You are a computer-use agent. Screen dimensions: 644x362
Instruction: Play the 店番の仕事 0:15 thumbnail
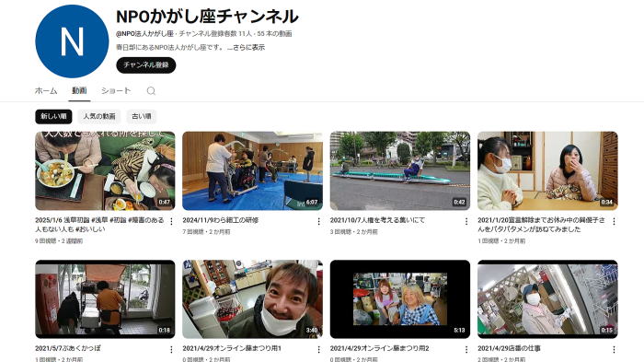[547, 299]
